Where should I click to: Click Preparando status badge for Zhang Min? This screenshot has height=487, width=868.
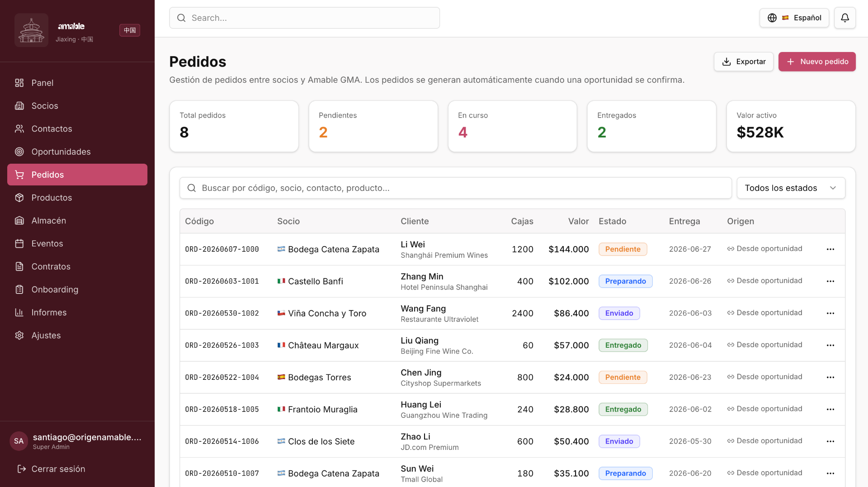click(625, 281)
